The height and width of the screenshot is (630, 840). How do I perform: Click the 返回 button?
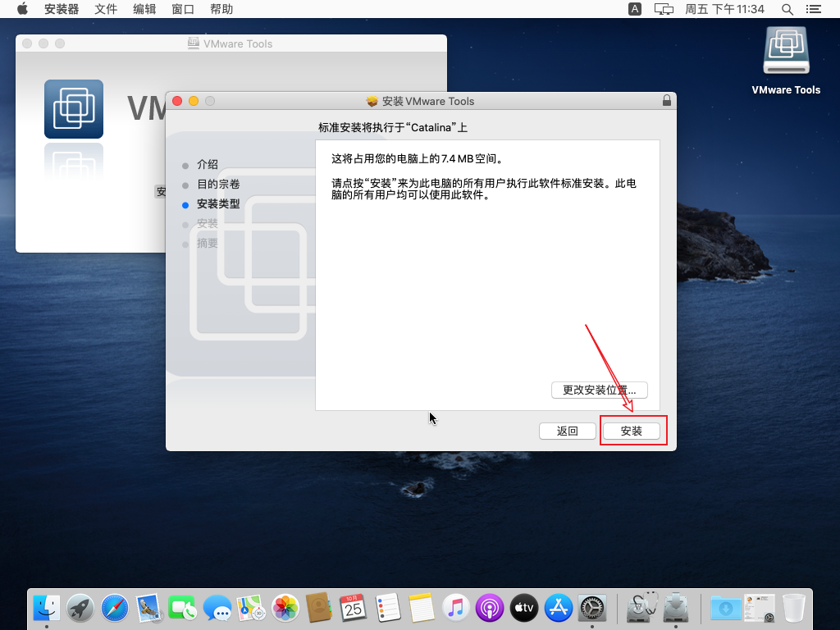click(568, 431)
